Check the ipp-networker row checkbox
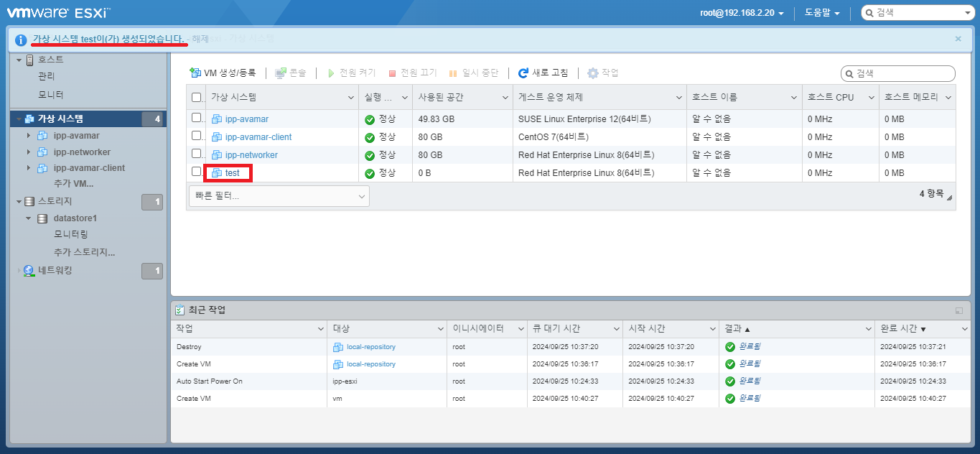This screenshot has height=454, width=980. pos(197,153)
